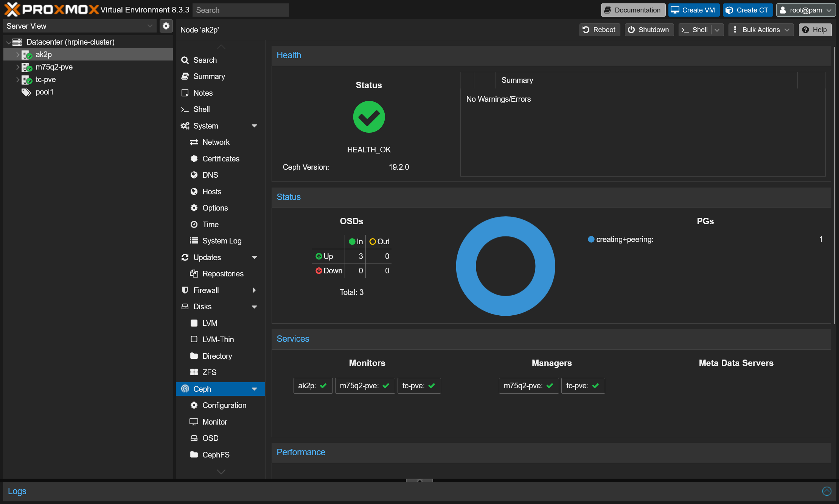Click the m75q2-pve node status icon

[26, 67]
